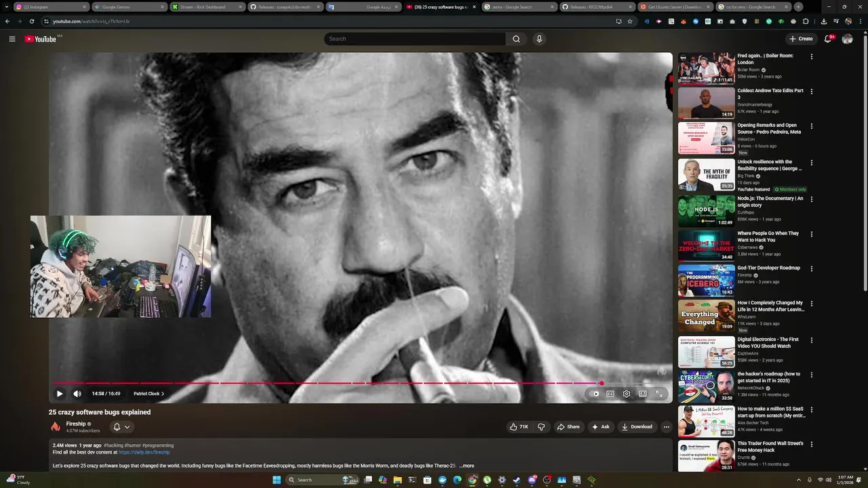Open the Fireship channel name link
Screen dimensions: 868x488
(76, 424)
